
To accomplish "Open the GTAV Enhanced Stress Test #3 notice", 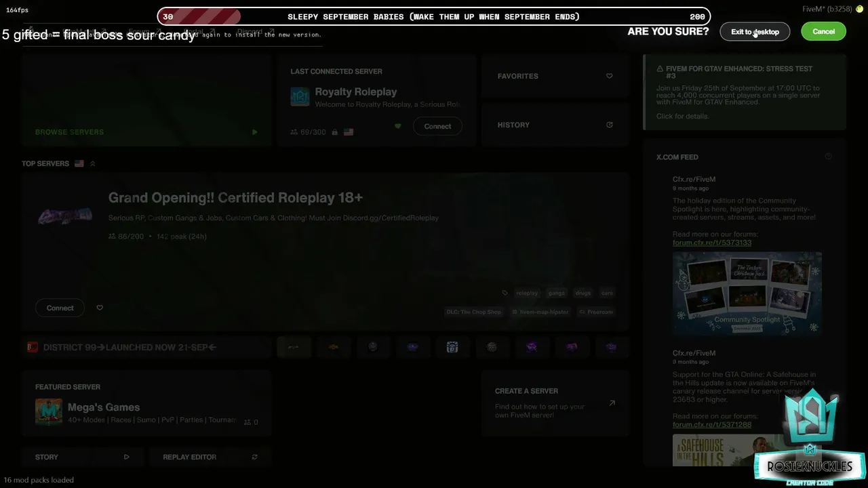I will [x=745, y=92].
